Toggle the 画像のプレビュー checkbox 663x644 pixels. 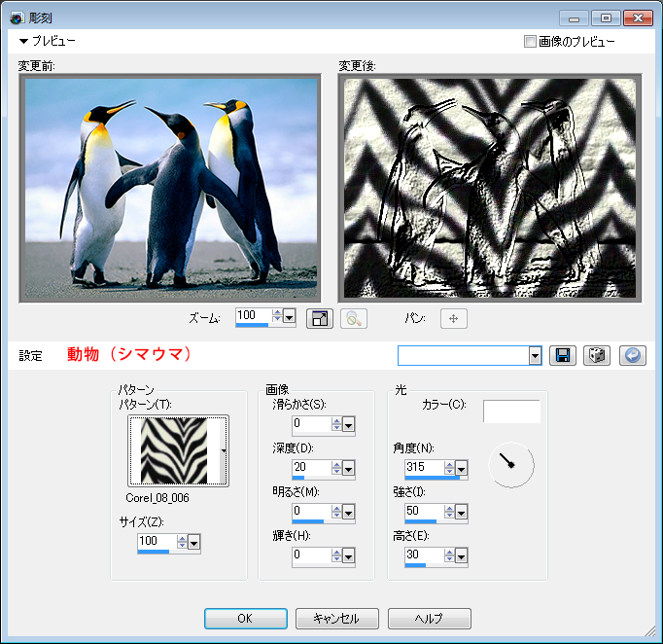point(530,42)
